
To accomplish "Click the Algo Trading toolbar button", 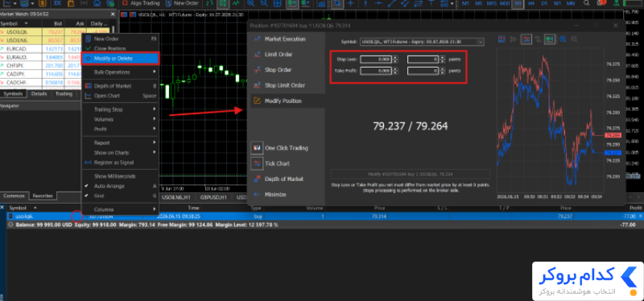I will 142,3.
